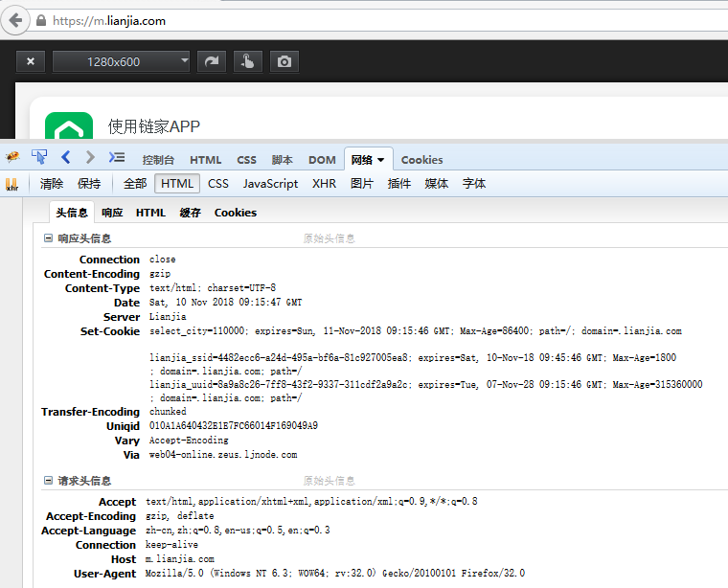
Task: Close responsive design mode with X button
Action: coord(31,61)
